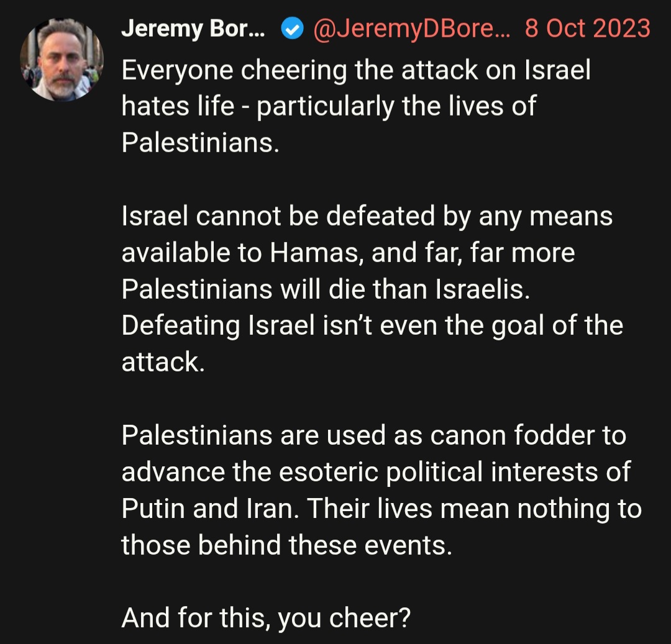Image resolution: width=671 pixels, height=644 pixels.
Task: Open the author's round profile photo
Action: (62, 60)
